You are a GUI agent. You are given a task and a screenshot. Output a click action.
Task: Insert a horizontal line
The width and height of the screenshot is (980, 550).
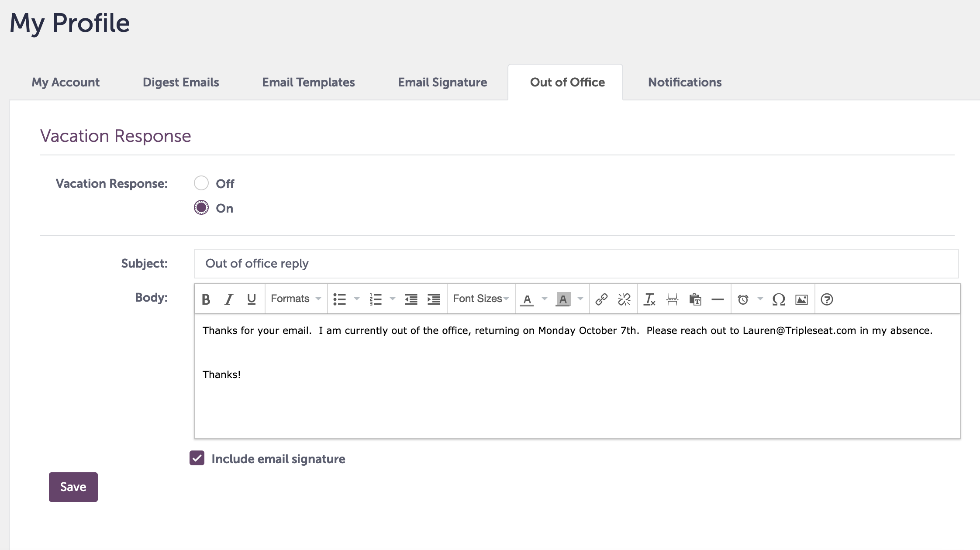pos(718,299)
